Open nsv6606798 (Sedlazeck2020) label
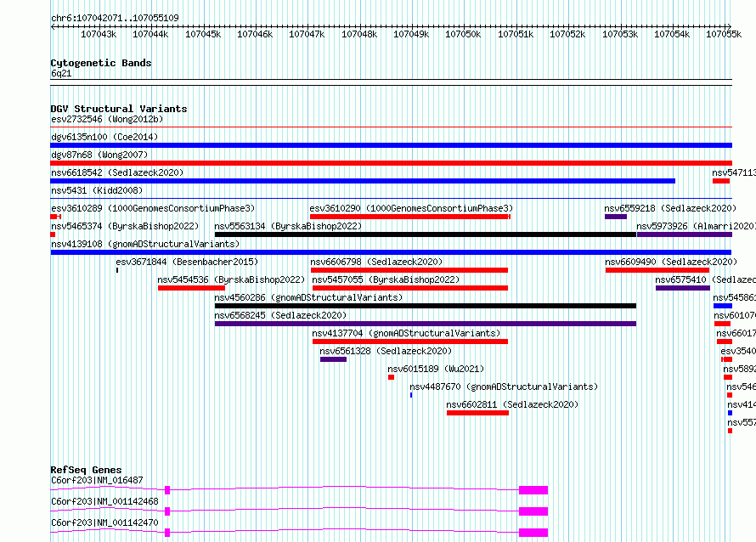This screenshot has width=756, height=542. [376, 262]
